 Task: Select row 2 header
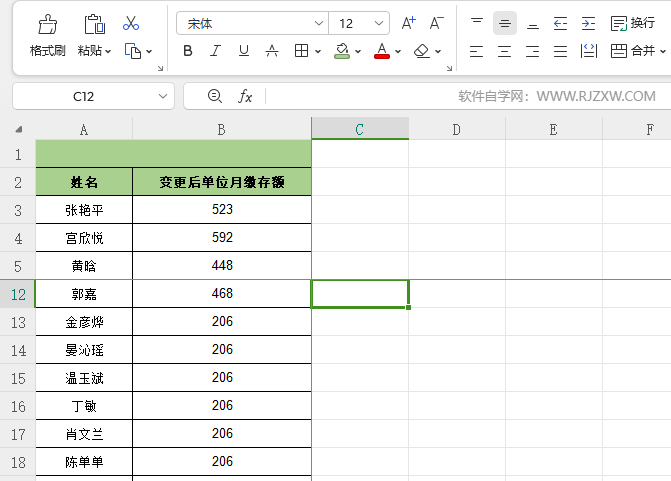click(x=18, y=182)
